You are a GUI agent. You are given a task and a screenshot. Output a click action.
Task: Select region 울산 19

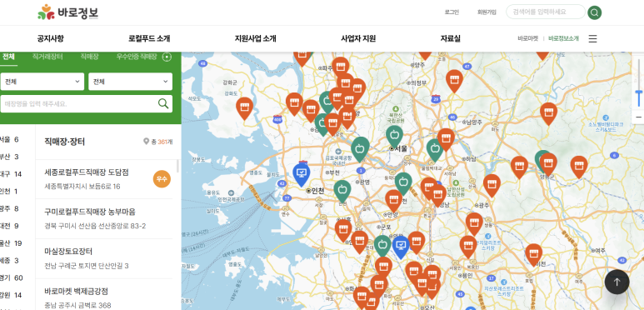(11, 243)
